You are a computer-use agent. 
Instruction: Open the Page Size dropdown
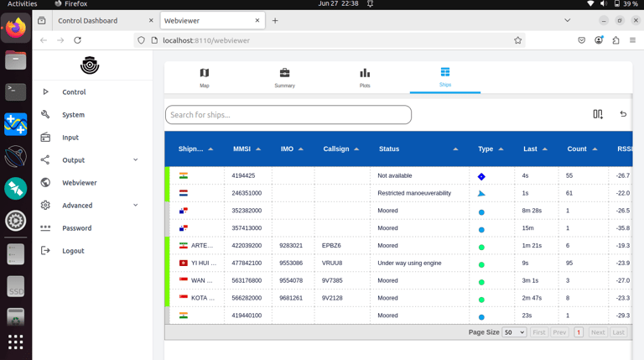pyautogui.click(x=514, y=332)
